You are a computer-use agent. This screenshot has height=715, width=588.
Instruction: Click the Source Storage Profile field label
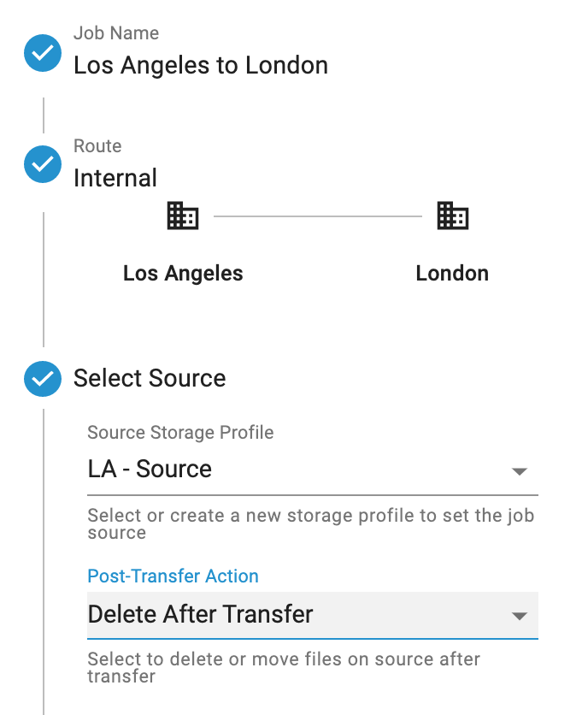pyautogui.click(x=180, y=432)
